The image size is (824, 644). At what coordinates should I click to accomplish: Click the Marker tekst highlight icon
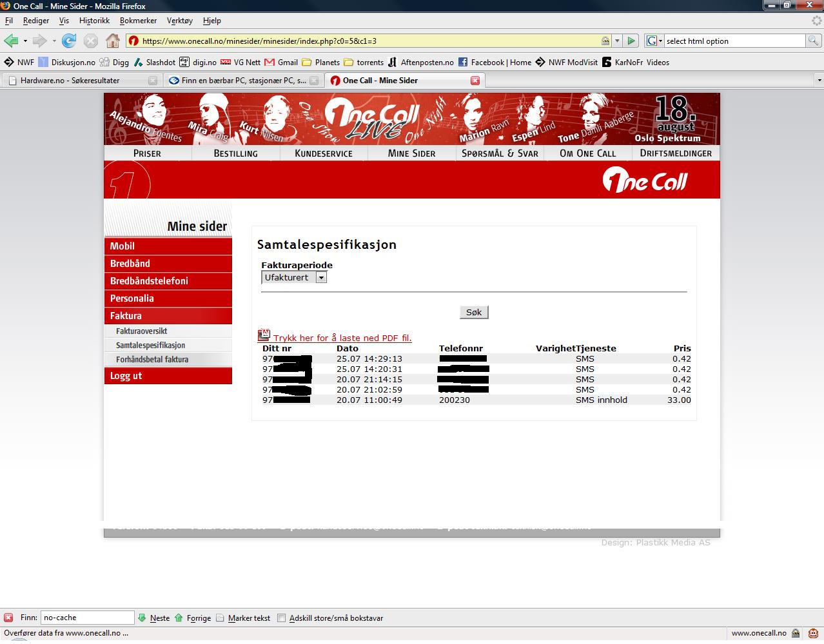pyautogui.click(x=221, y=618)
